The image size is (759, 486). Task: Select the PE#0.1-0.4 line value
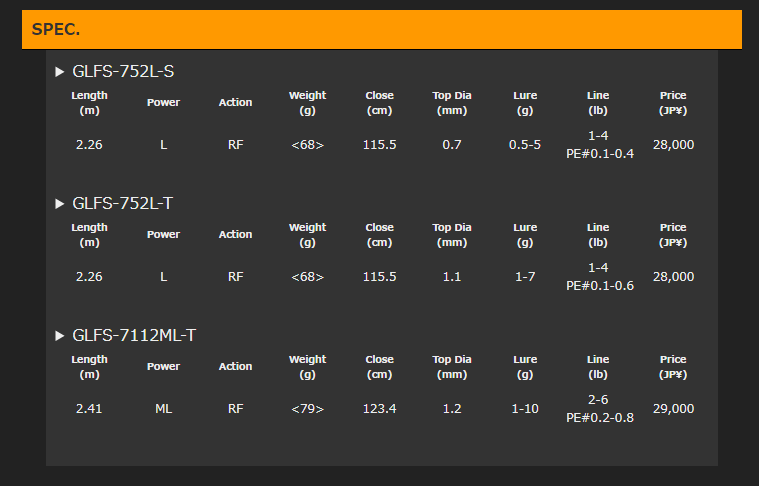pos(600,154)
